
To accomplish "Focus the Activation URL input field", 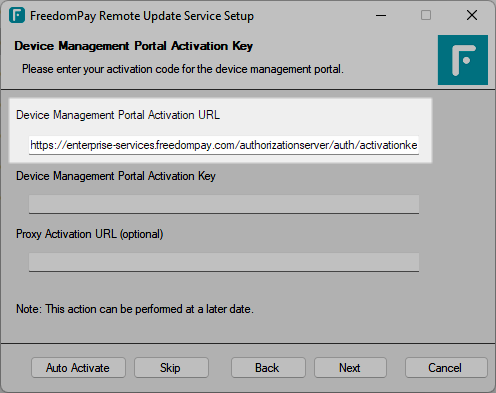I will (x=224, y=145).
